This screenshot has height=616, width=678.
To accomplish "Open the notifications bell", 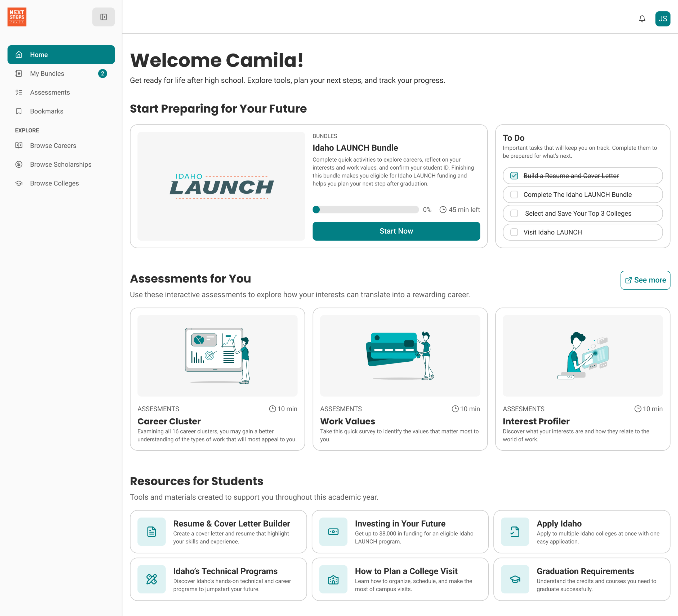I will click(642, 19).
